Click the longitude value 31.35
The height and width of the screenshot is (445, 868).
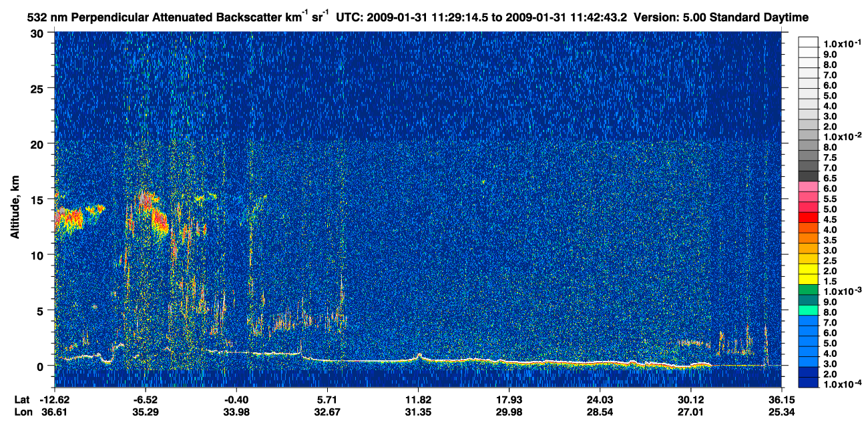(418, 412)
